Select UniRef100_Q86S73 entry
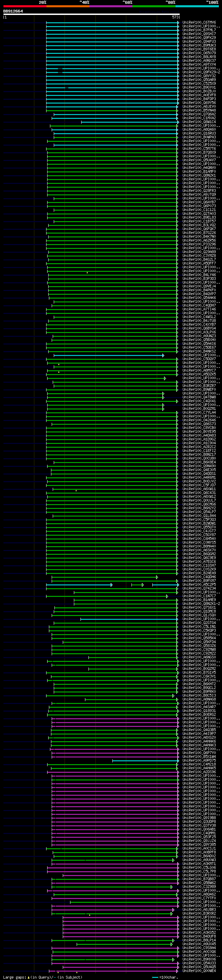Image resolution: width=222 pixels, height=980 pixels. pos(199,424)
